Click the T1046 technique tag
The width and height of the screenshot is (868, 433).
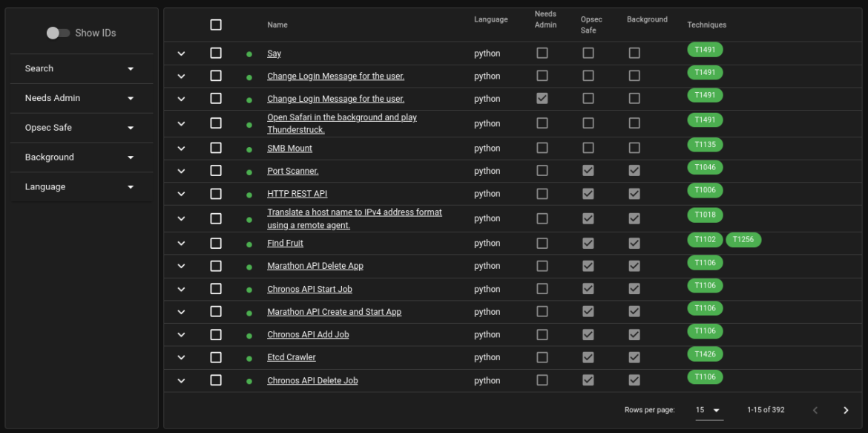[705, 168]
